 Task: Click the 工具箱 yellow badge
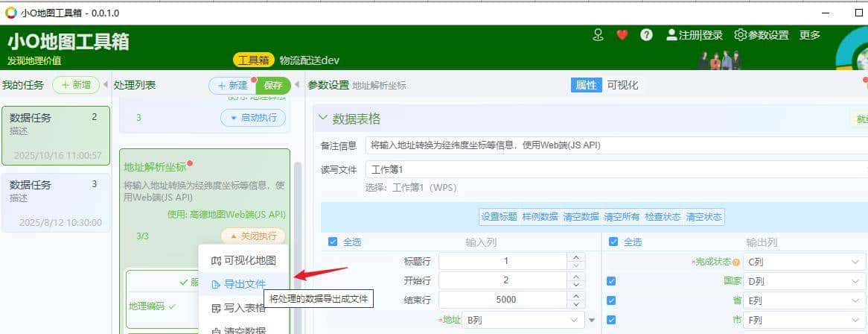click(x=254, y=60)
